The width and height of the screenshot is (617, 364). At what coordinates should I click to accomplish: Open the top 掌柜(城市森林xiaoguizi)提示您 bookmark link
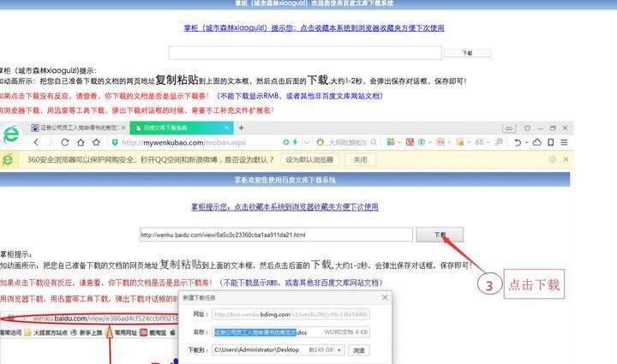(x=314, y=28)
